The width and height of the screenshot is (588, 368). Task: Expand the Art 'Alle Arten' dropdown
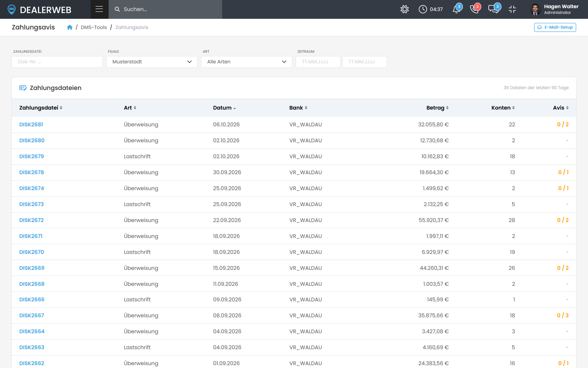(x=247, y=62)
